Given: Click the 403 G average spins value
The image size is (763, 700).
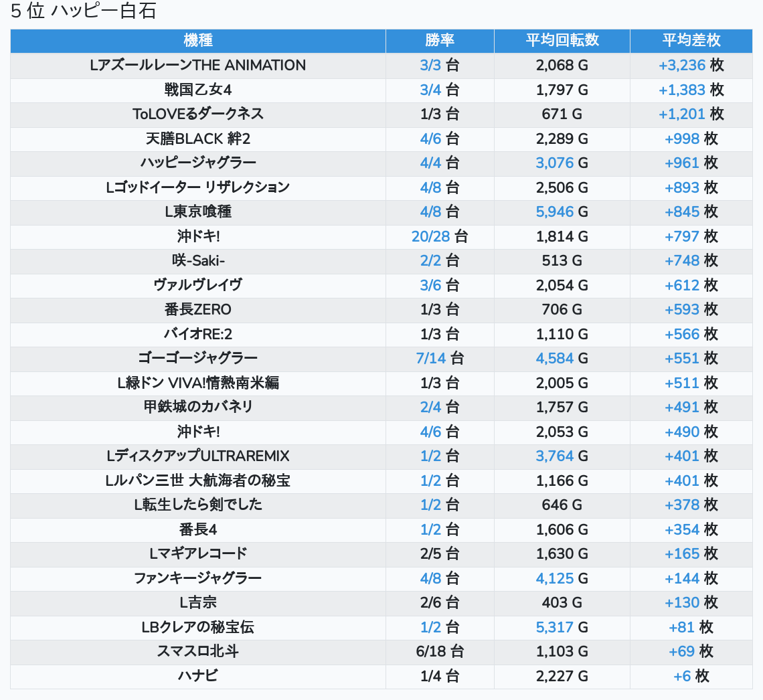Looking at the screenshot, I should tap(562, 603).
